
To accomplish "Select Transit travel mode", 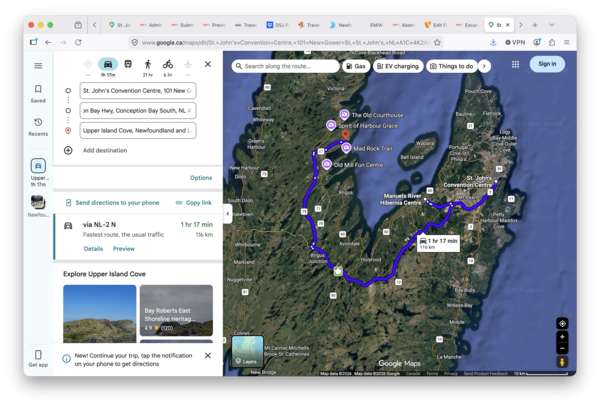I will click(x=128, y=64).
